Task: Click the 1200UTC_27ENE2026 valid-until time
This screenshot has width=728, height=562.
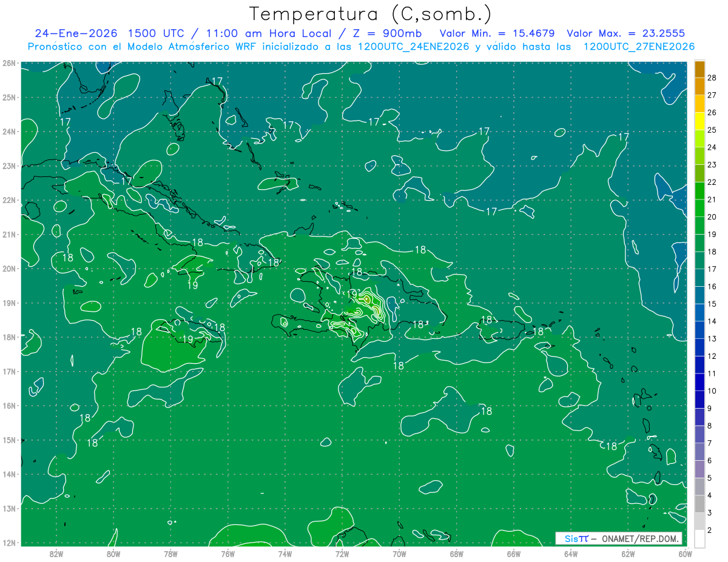Action: point(639,47)
